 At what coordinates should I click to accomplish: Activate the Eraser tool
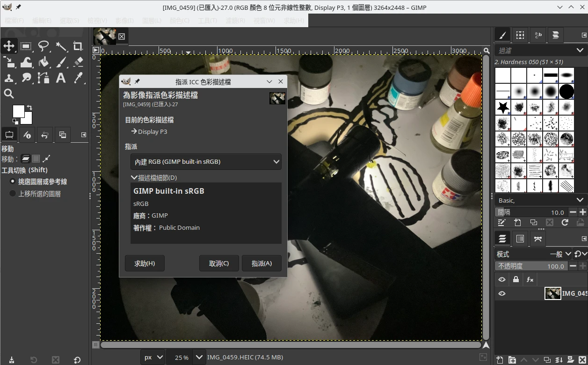pos(78,62)
